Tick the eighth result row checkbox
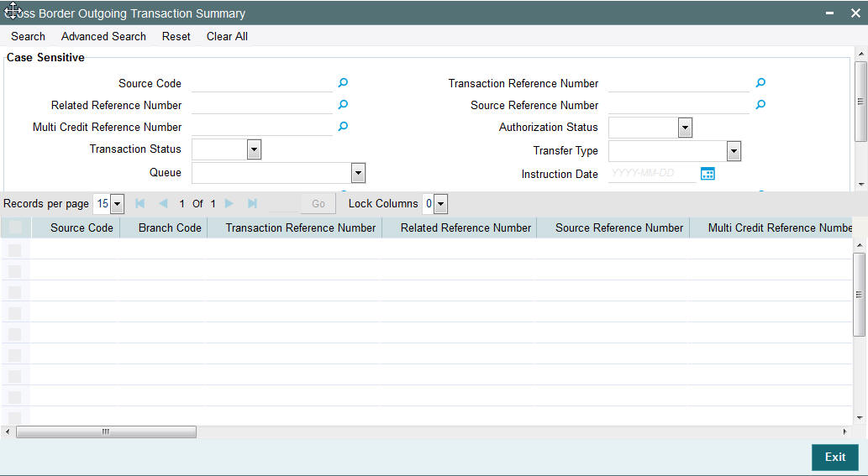The width and height of the screenshot is (868, 476). (x=15, y=397)
